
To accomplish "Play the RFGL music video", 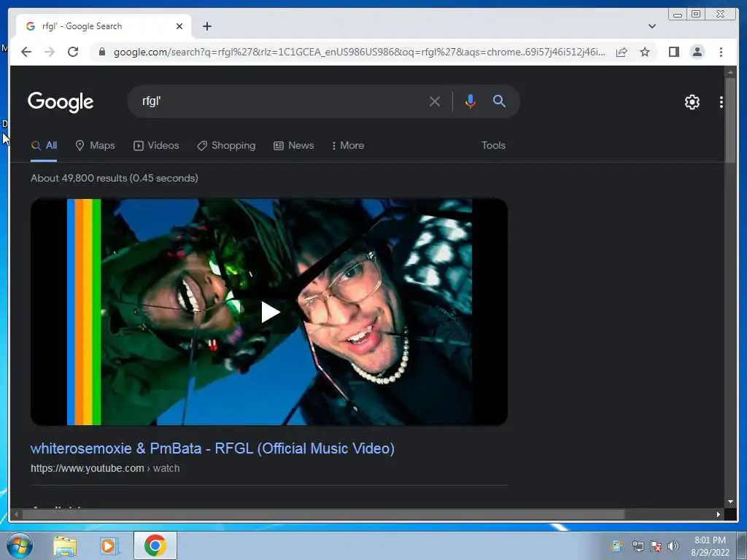I will click(270, 312).
